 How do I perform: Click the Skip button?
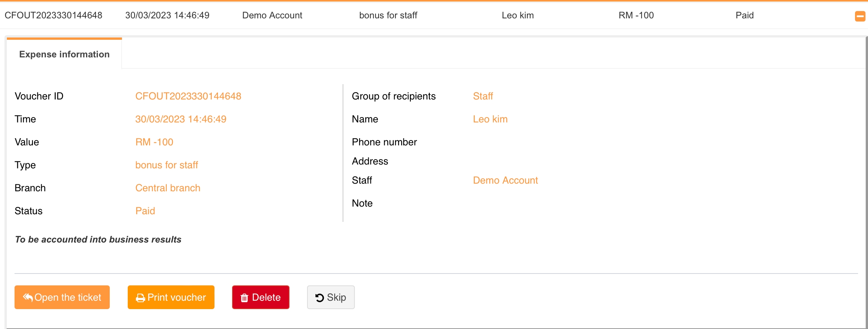click(x=330, y=297)
